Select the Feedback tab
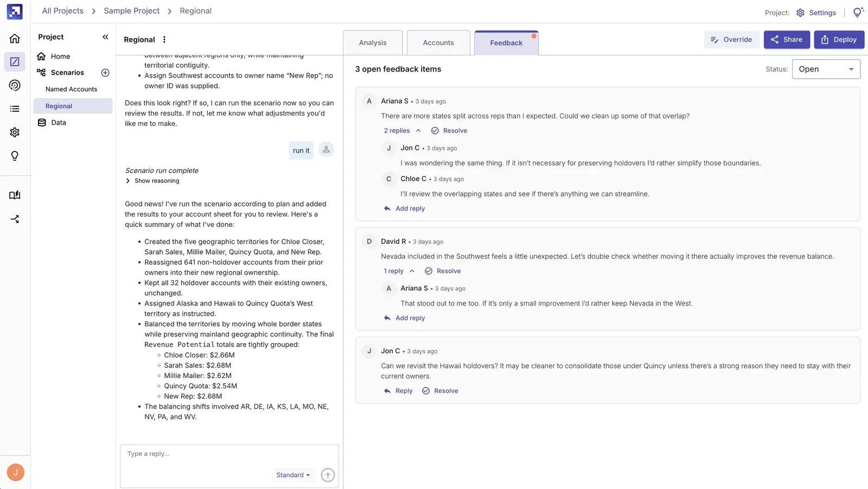This screenshot has width=868, height=489. point(506,43)
